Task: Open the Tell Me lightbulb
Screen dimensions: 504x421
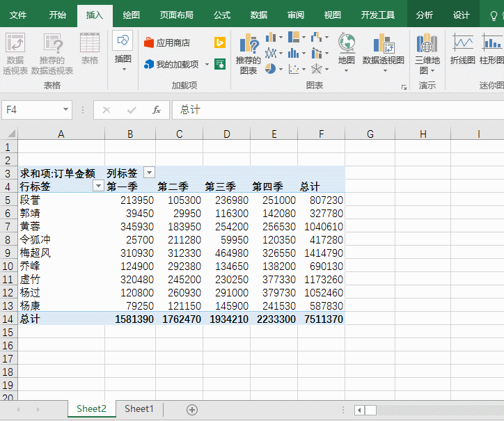Action: click(x=494, y=15)
